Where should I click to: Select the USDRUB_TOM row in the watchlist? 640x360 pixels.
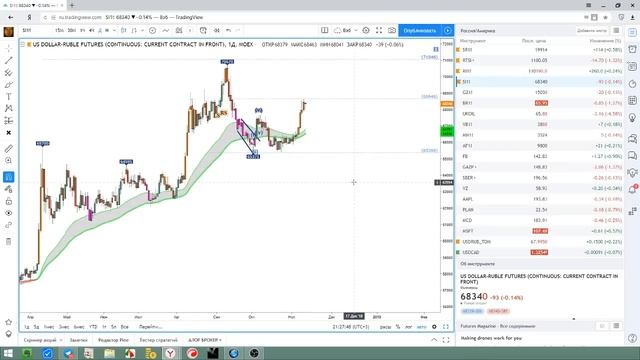point(539,242)
